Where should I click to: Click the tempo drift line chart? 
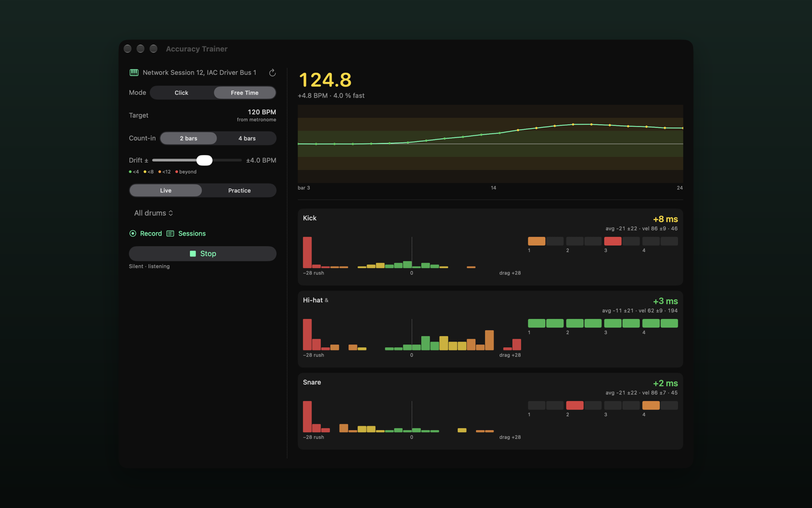click(490, 143)
